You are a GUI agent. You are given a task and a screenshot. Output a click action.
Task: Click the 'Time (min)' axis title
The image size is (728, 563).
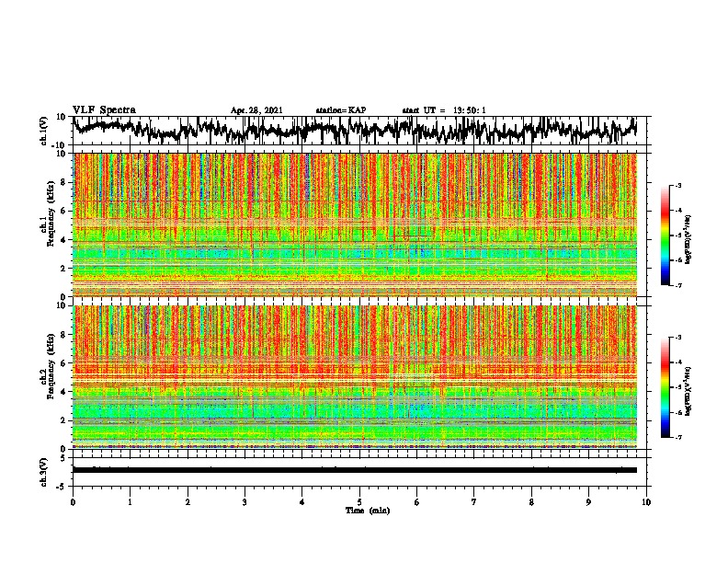click(368, 511)
